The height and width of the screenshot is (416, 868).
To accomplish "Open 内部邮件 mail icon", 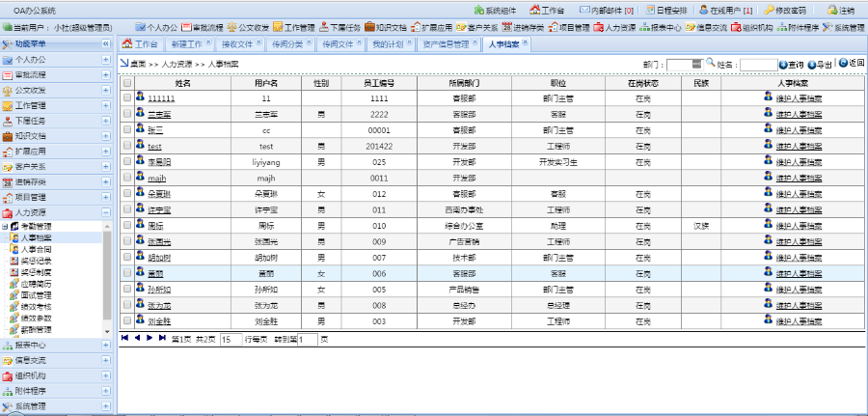I will [x=584, y=10].
